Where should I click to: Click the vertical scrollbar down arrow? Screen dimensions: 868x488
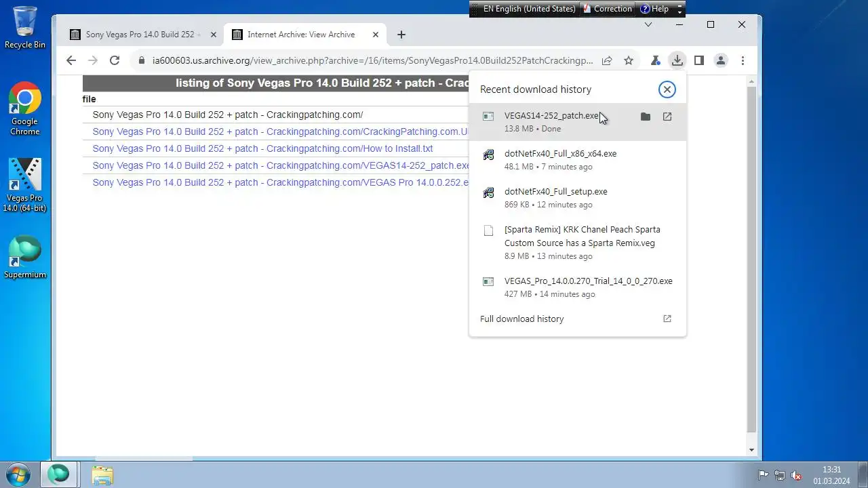[x=751, y=450]
